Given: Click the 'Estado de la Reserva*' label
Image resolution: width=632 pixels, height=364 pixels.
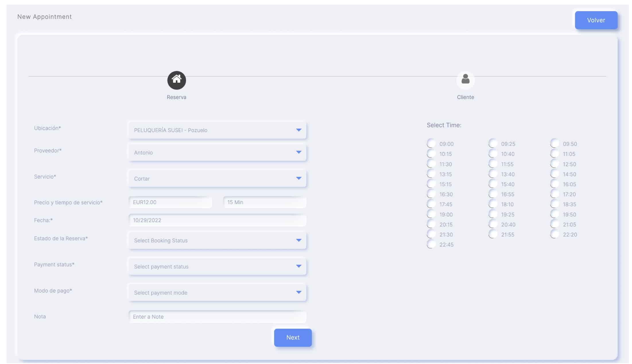Looking at the screenshot, I should 61,238.
